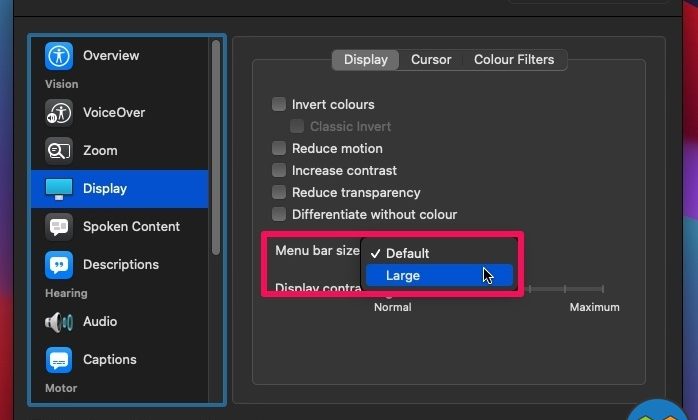The image size is (698, 420).
Task: Select the Display tab at top
Action: [365, 60]
